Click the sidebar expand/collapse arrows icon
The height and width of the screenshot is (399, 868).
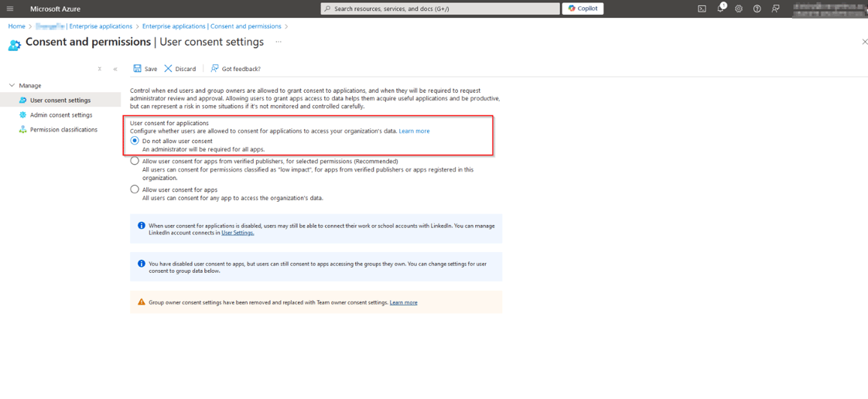100,69
